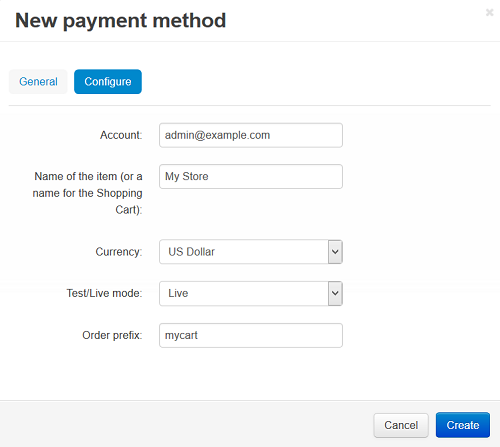This screenshot has width=500, height=447.
Task: Click the Create button
Action: (463, 425)
